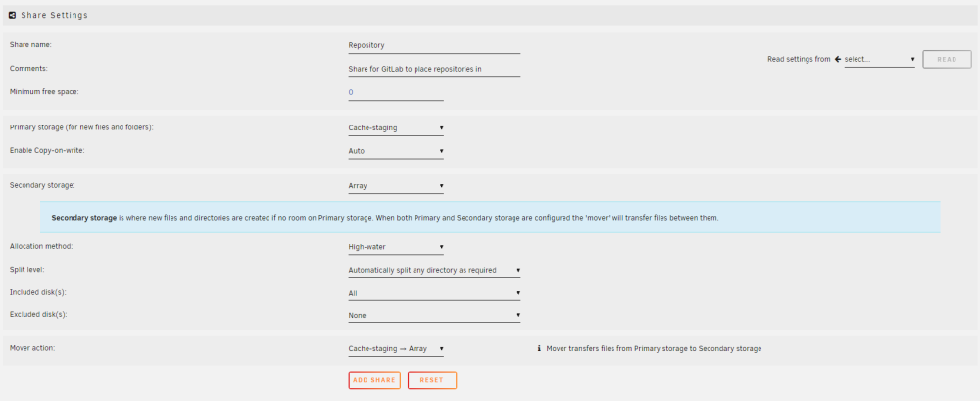Click the Mover transfers files description text
The height and width of the screenshot is (401, 980).
[x=654, y=348]
